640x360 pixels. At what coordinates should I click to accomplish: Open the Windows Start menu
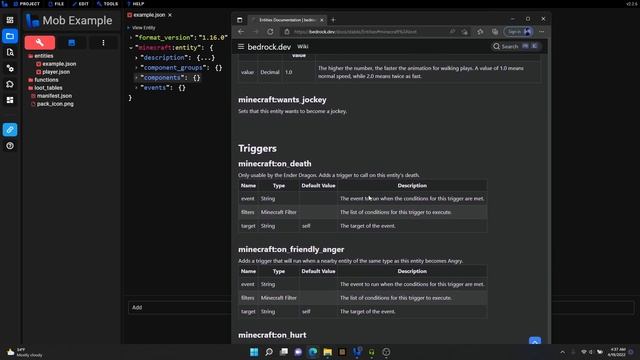(x=254, y=352)
